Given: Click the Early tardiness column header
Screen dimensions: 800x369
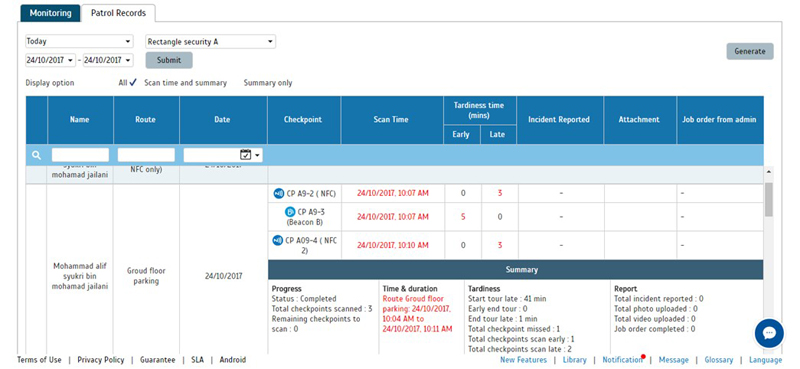Looking at the screenshot, I should click(462, 135).
